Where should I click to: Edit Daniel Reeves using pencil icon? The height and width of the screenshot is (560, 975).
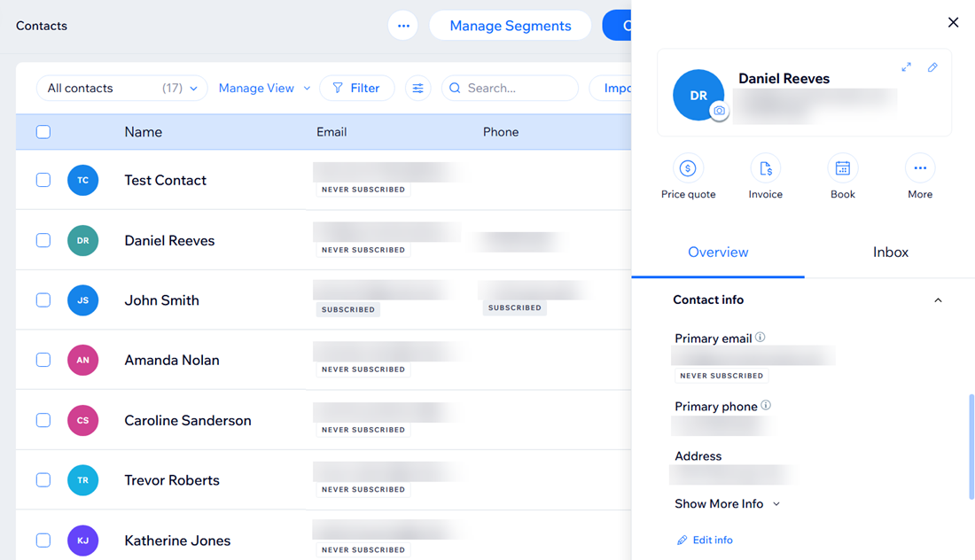[x=932, y=67]
